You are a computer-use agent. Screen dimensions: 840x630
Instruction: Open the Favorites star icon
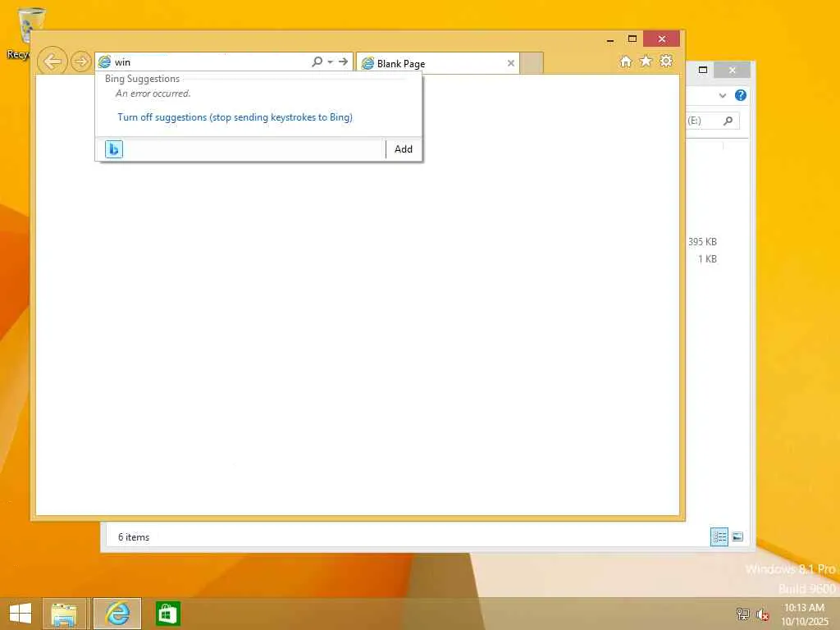point(646,61)
